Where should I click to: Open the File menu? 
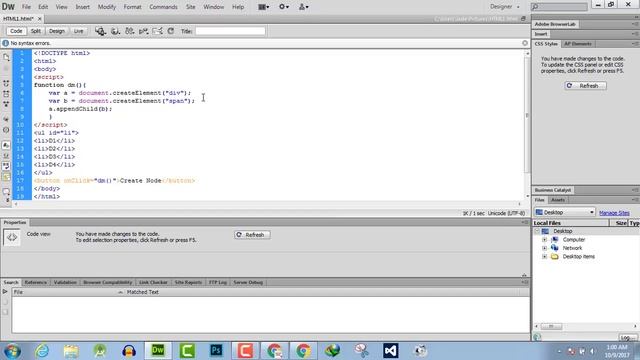pyautogui.click(x=26, y=7)
